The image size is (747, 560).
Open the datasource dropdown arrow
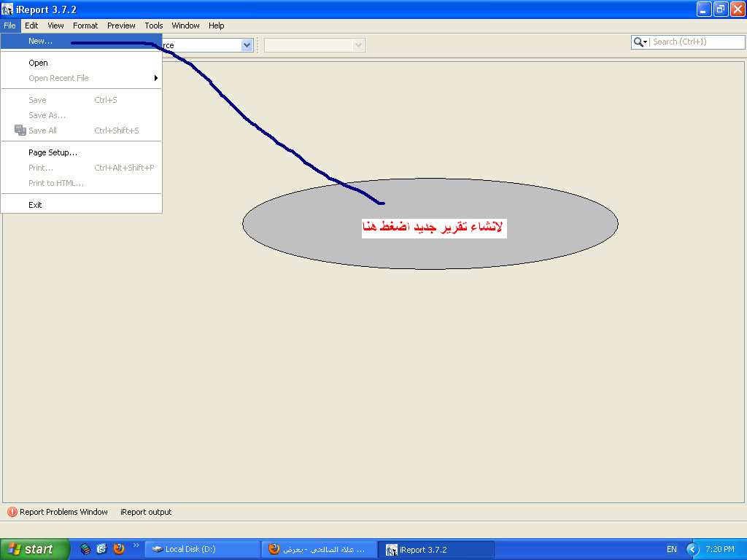point(247,45)
